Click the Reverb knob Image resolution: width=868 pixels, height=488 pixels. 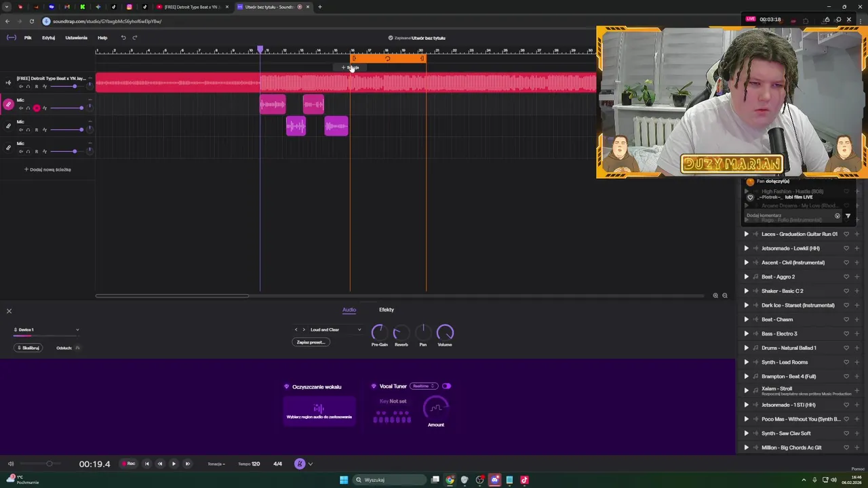tap(401, 332)
